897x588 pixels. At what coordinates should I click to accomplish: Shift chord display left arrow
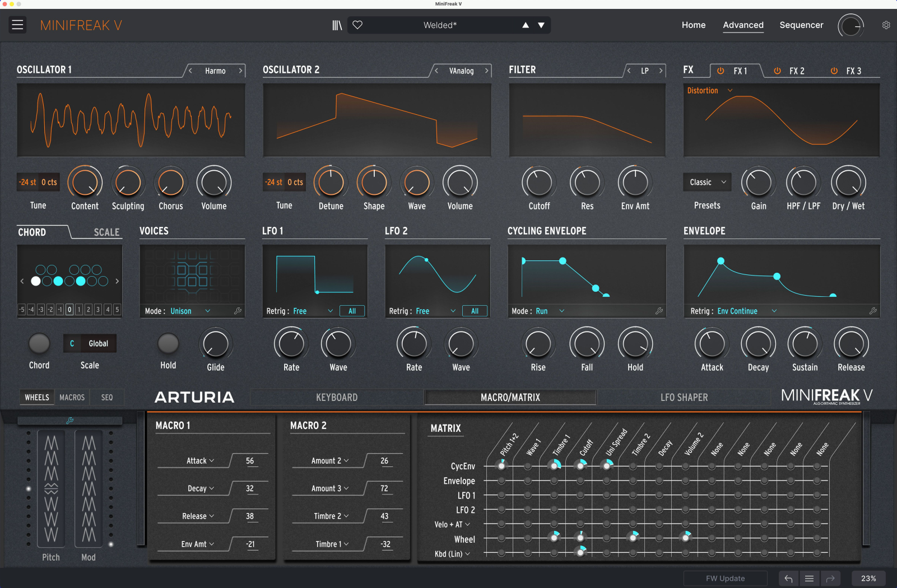click(22, 281)
